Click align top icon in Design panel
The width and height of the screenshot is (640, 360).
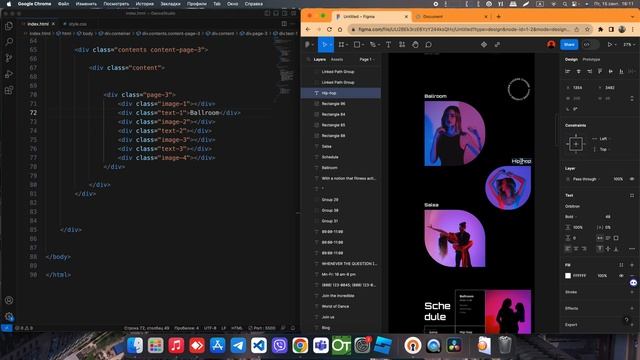point(600,71)
